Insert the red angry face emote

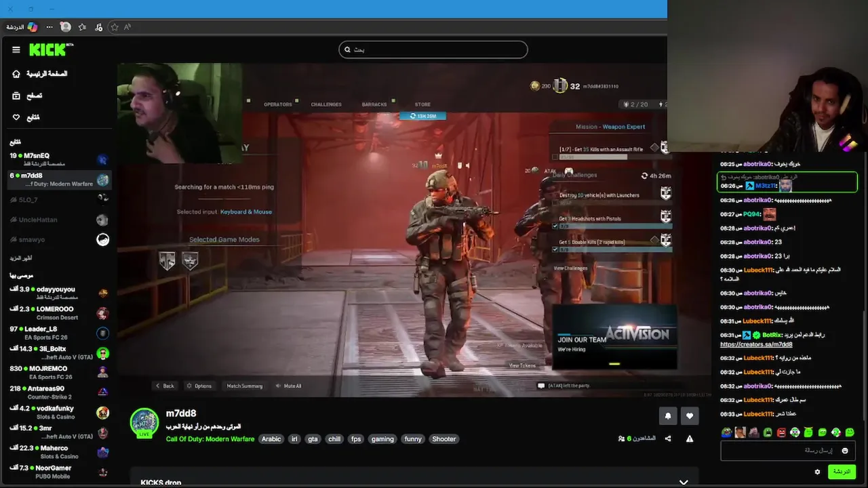781,432
